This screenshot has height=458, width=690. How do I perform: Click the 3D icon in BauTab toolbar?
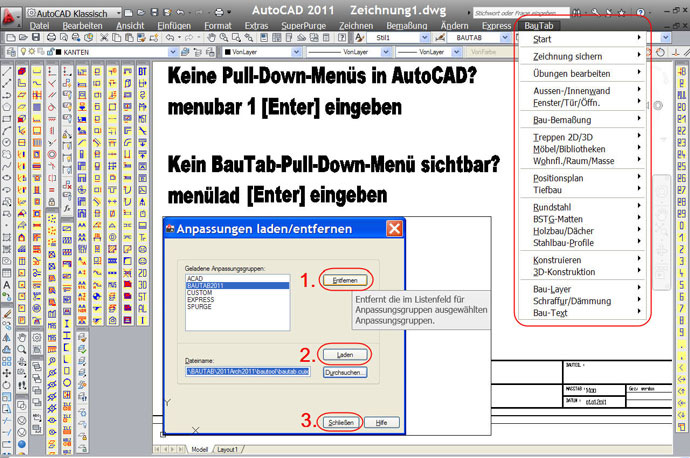pos(142,285)
